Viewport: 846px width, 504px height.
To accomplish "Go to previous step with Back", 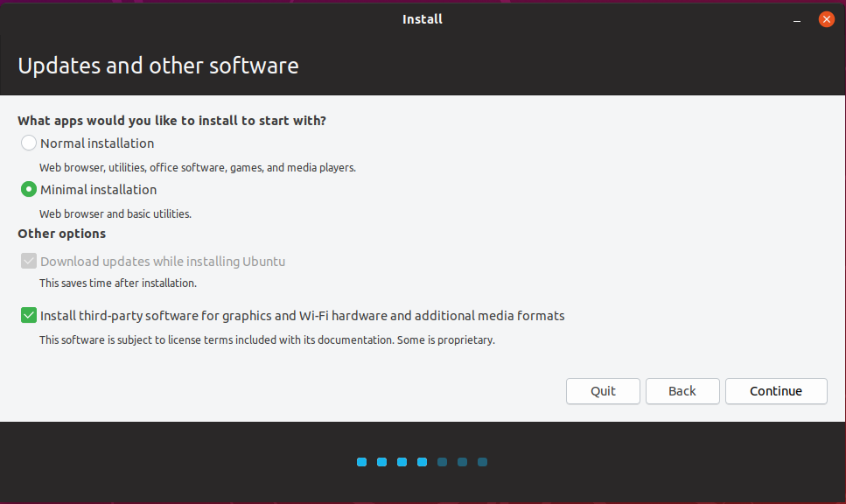I will (x=682, y=391).
